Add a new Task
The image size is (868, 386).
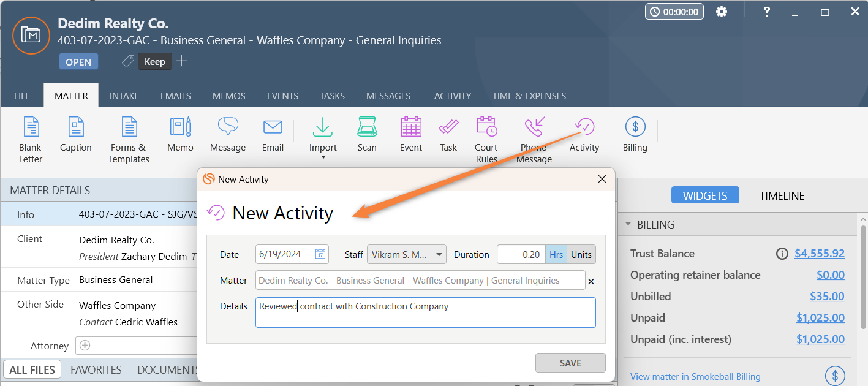[x=448, y=135]
